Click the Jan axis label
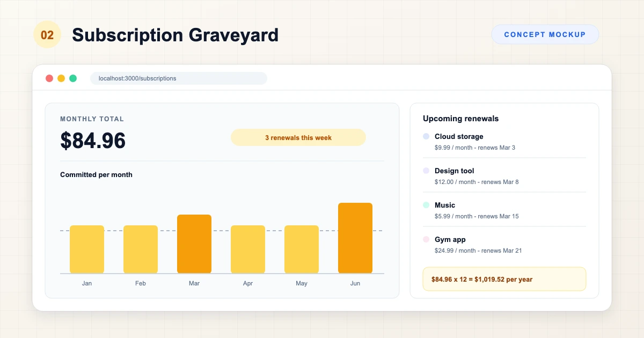This screenshot has height=338, width=644. (87, 283)
